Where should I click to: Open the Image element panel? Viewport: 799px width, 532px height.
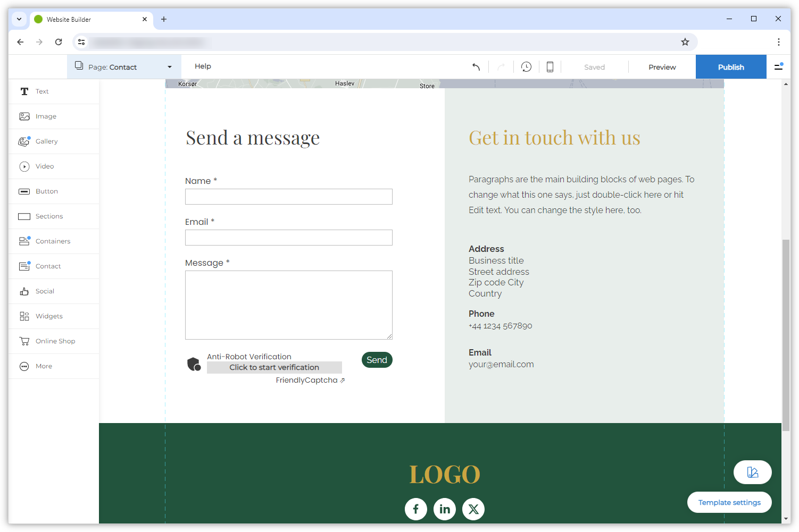click(x=46, y=116)
